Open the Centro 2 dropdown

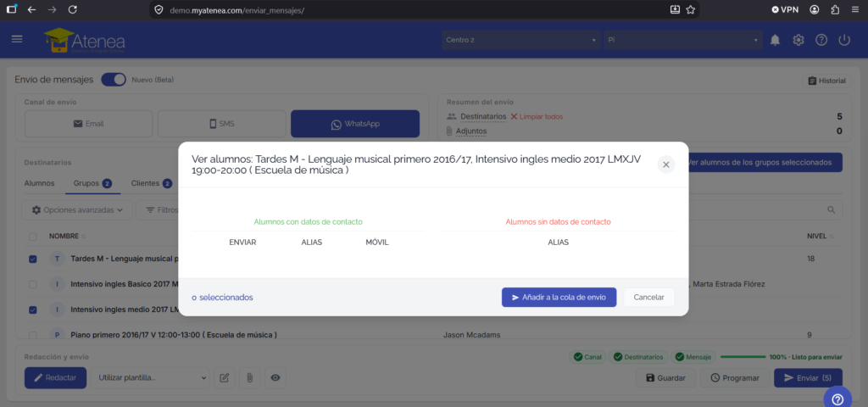pos(521,40)
